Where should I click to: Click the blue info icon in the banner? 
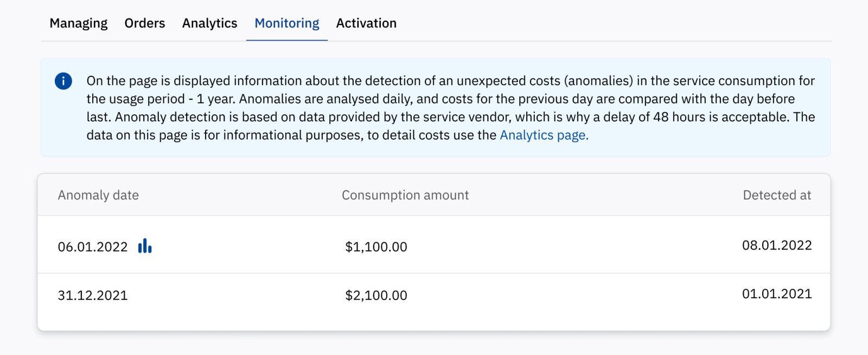(63, 81)
